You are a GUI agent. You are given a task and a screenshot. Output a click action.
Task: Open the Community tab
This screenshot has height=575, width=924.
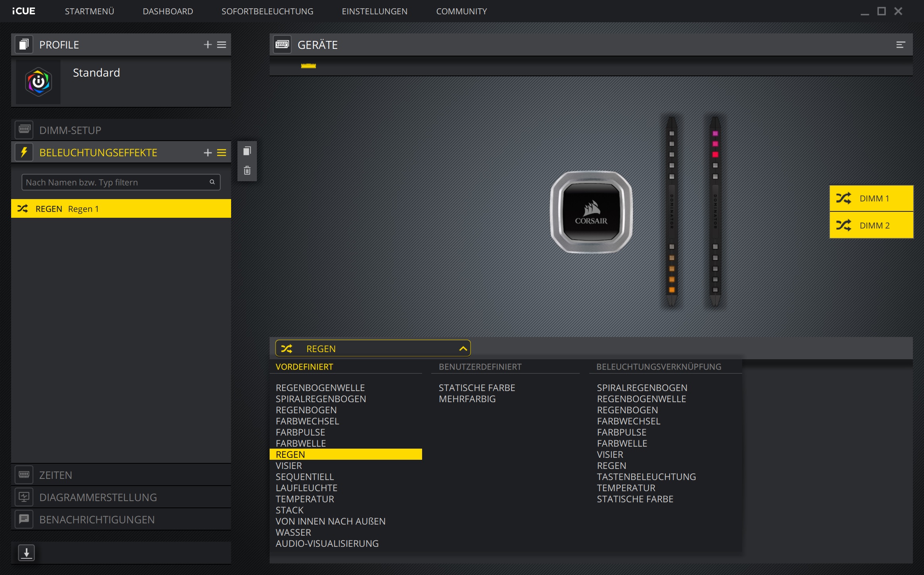click(461, 11)
